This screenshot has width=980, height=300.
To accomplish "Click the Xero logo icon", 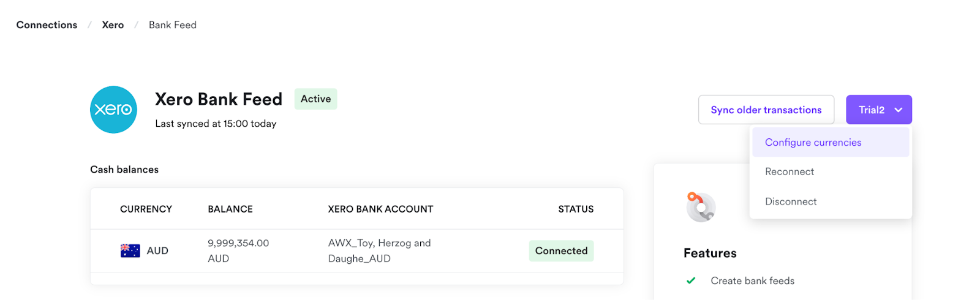I will point(113,110).
